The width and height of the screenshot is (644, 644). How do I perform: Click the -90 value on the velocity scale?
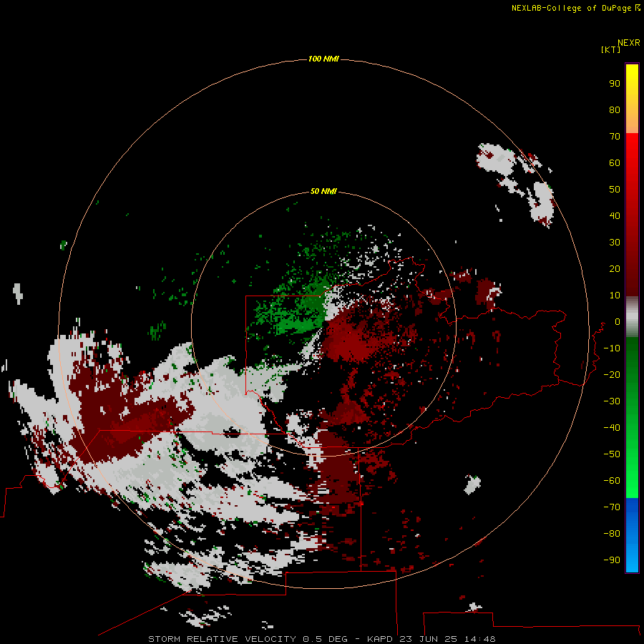pos(612,560)
